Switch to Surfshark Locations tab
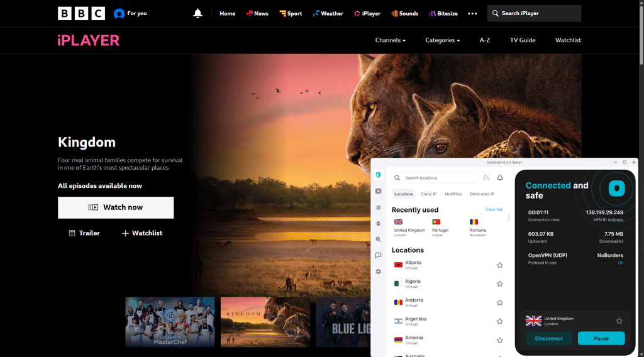This screenshot has width=644, height=357. coord(403,194)
